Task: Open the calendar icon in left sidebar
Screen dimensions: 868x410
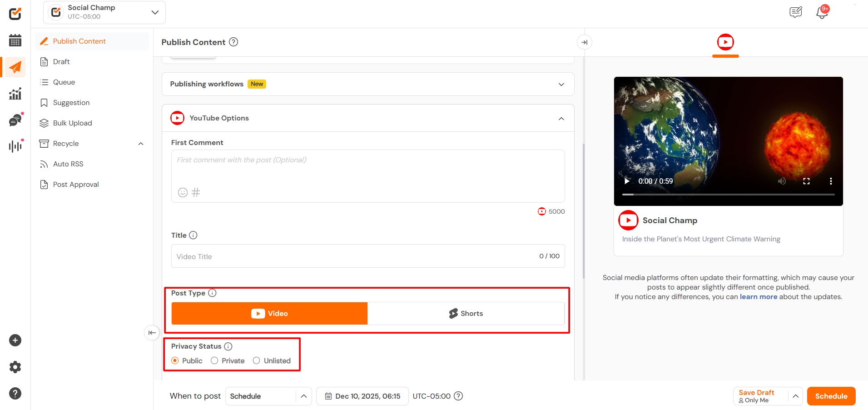Action: (x=15, y=40)
